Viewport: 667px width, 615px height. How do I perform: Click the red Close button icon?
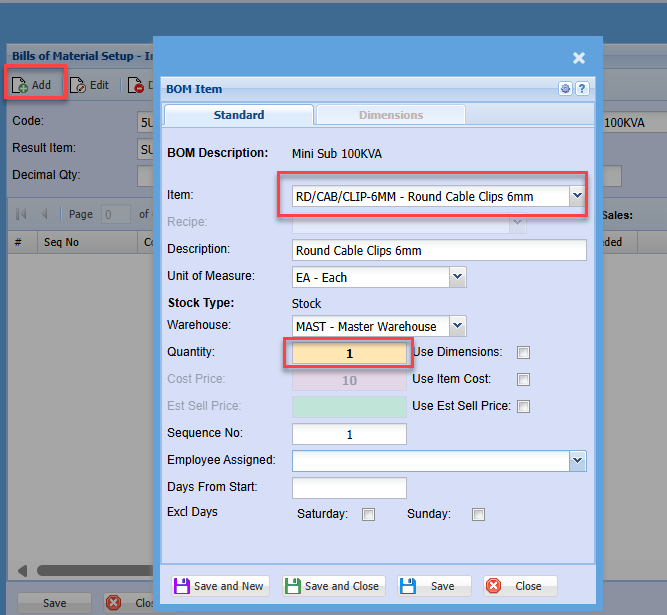pyautogui.click(x=493, y=587)
